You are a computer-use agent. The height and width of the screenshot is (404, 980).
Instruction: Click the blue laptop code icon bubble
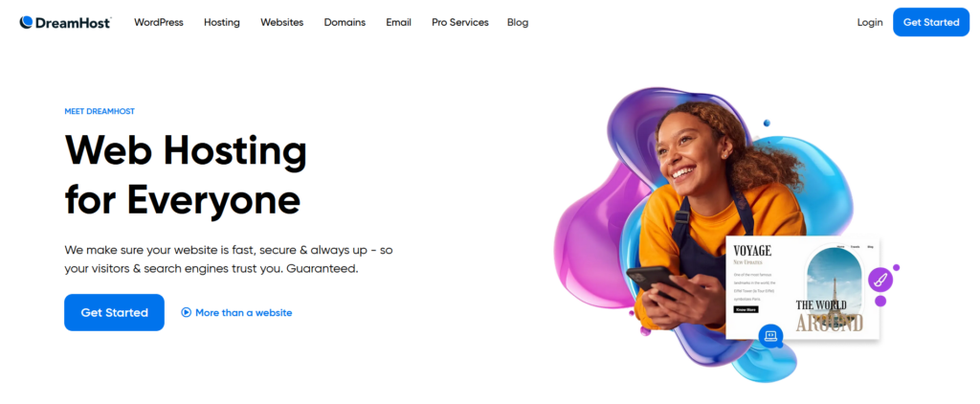pos(770,336)
